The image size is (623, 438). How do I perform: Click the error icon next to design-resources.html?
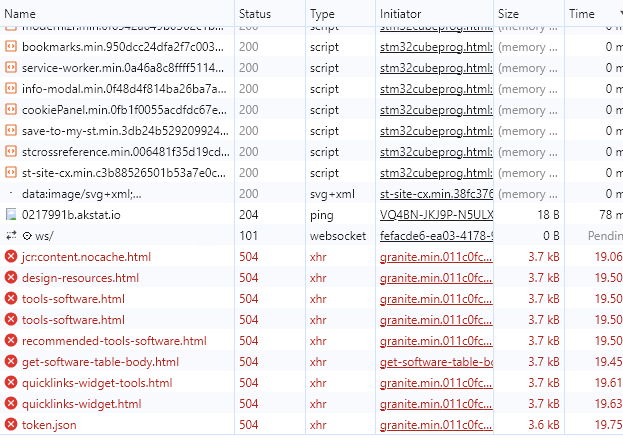[x=11, y=278]
